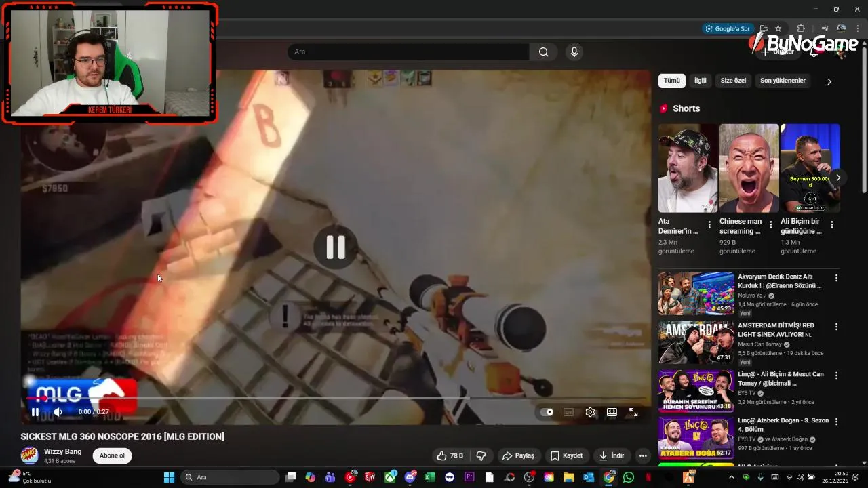Click the 'İndir' download button
The height and width of the screenshot is (488, 868).
click(612, 455)
